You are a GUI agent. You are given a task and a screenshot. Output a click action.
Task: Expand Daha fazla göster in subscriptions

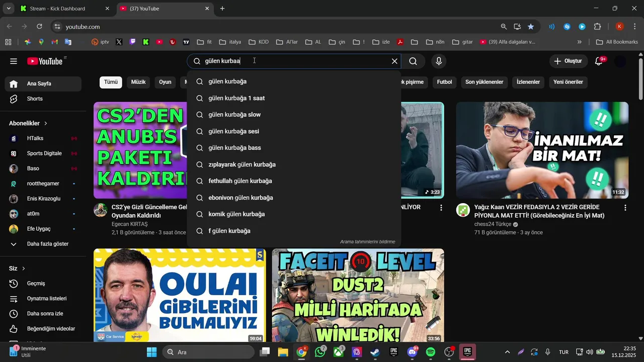(43, 244)
